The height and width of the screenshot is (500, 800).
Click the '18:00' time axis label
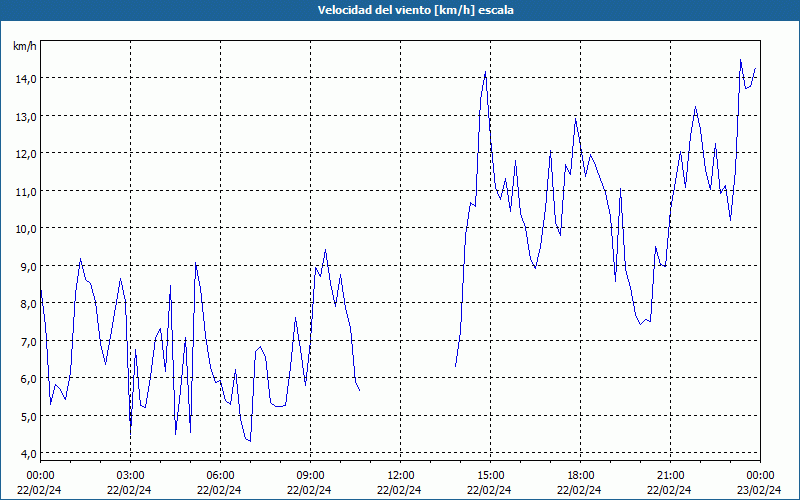click(x=581, y=476)
